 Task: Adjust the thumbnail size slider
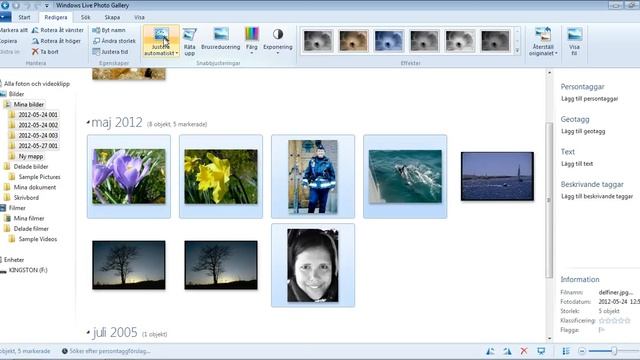click(x=614, y=351)
